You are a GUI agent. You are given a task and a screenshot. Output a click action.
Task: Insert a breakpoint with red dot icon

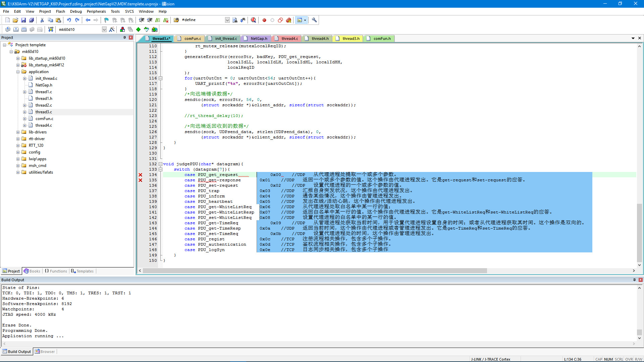264,20
